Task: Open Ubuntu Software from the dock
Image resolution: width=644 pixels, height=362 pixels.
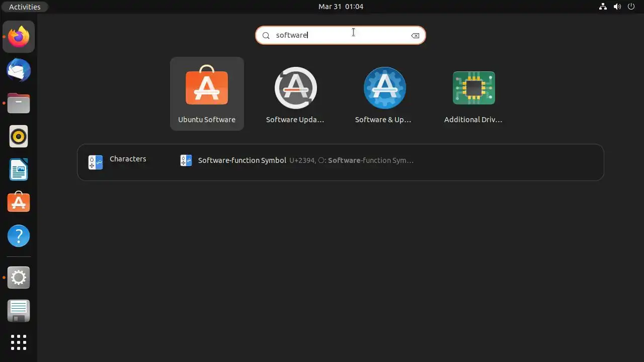Action: click(19, 203)
